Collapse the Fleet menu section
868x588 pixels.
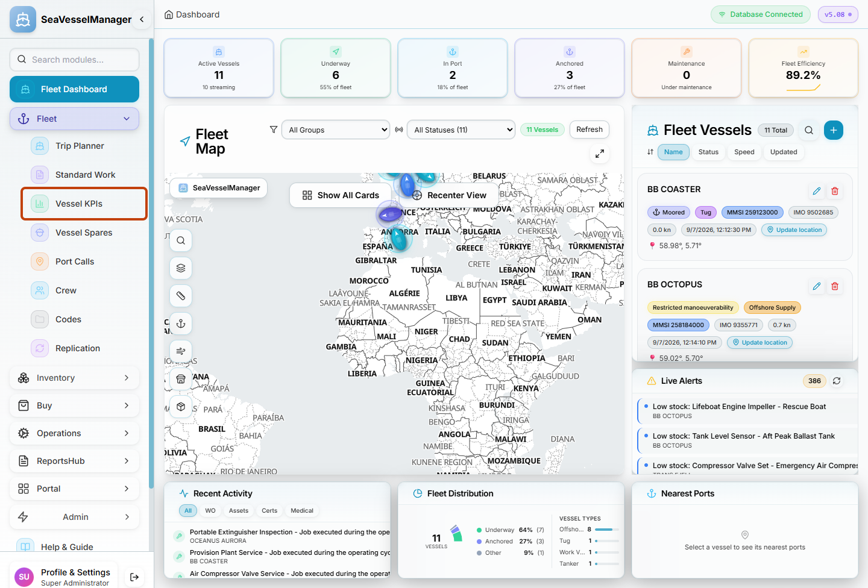(74, 119)
